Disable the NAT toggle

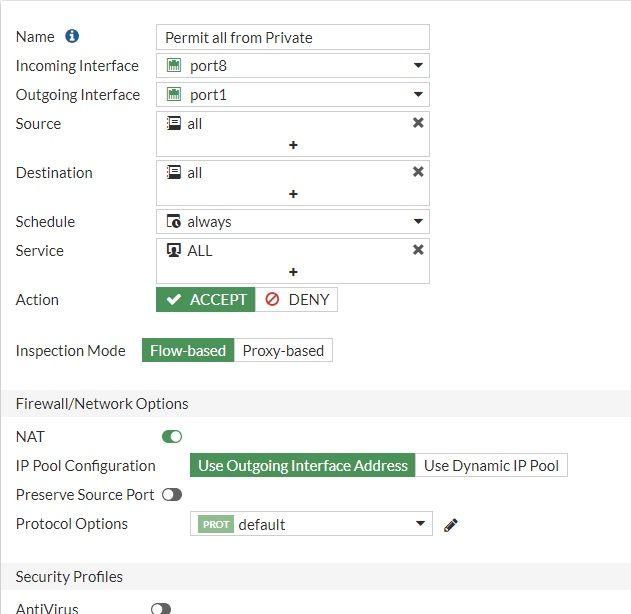click(x=172, y=437)
